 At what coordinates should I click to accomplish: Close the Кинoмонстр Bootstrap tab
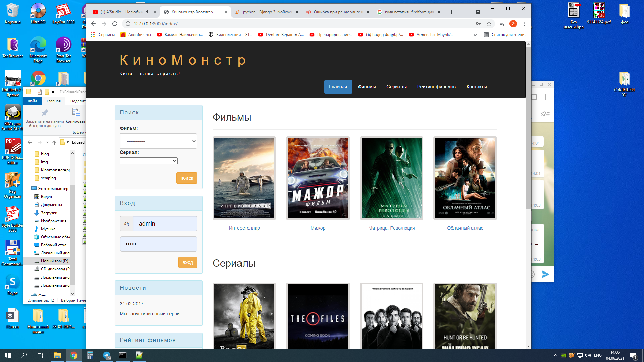coord(226,12)
